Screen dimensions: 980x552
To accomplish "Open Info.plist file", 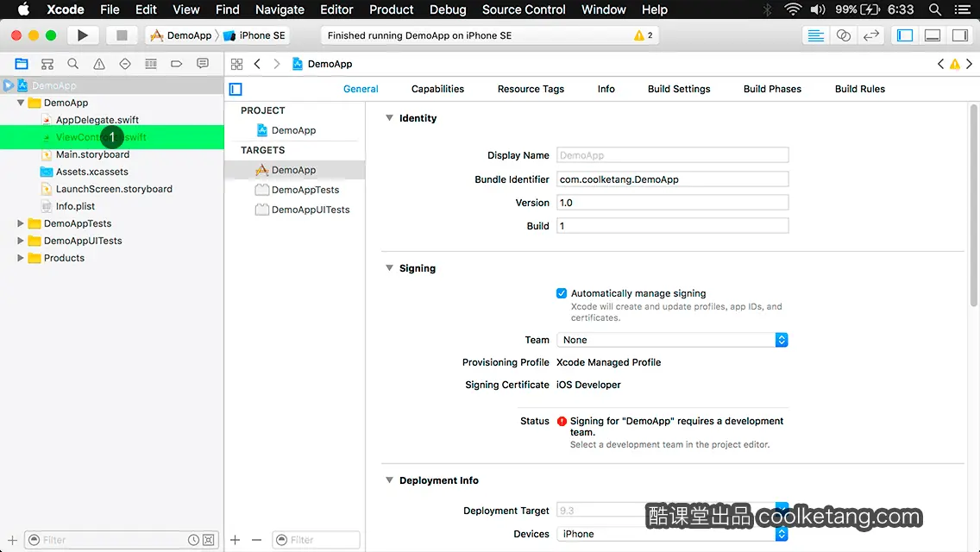I will 75,206.
